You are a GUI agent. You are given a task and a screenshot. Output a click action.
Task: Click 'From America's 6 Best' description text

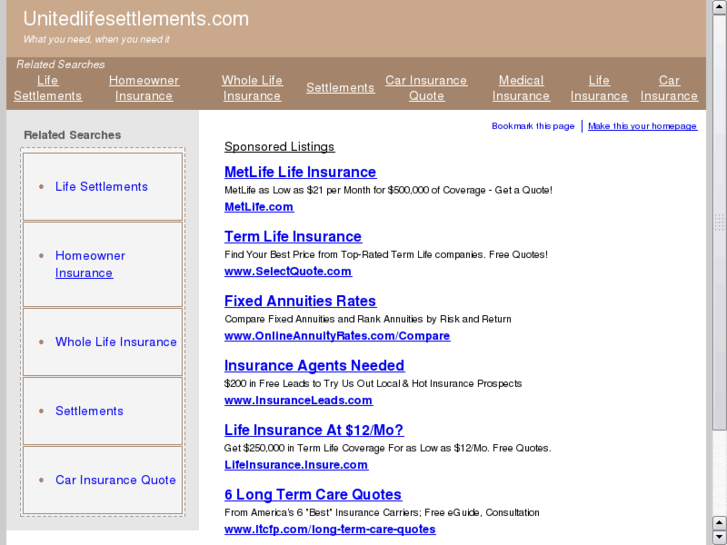click(382, 513)
